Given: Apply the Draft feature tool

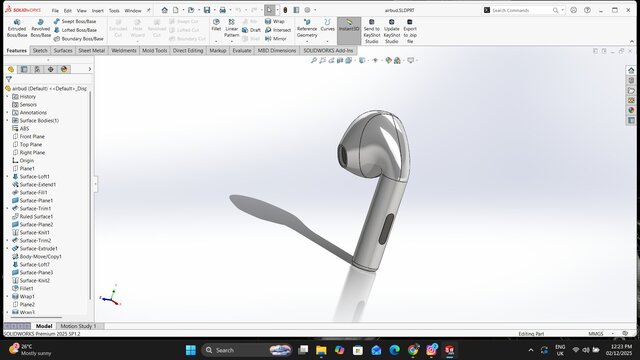Looking at the screenshot, I should (x=251, y=30).
